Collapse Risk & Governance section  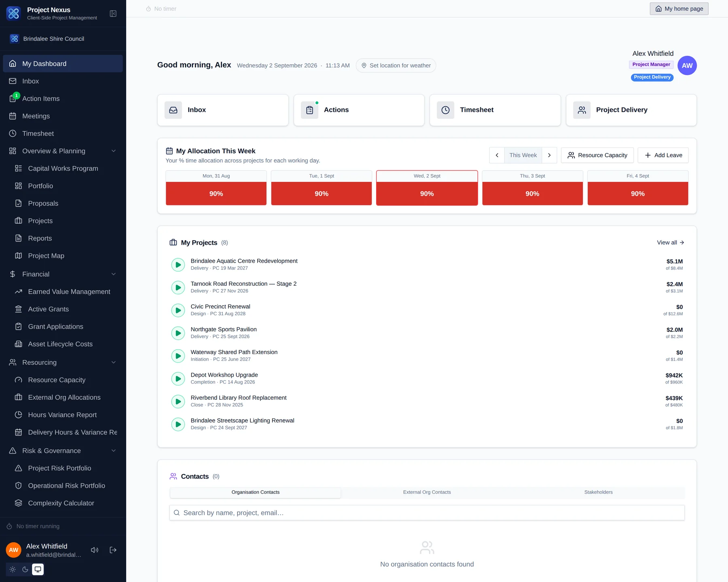(x=63, y=451)
